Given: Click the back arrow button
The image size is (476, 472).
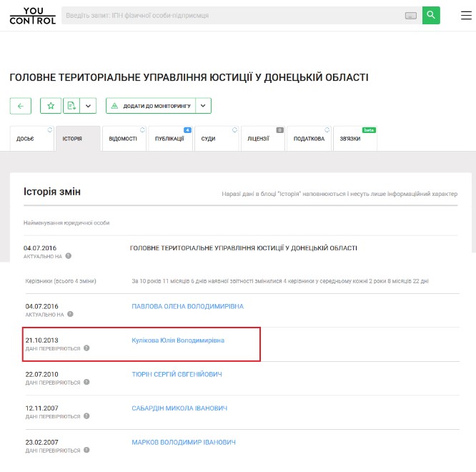Looking at the screenshot, I should [x=21, y=106].
